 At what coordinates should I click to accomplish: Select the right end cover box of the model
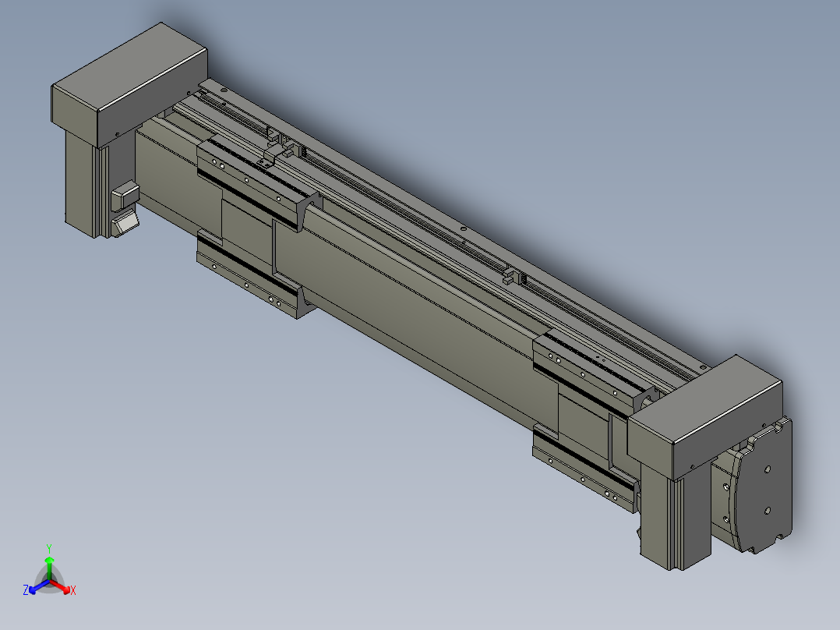[x=704, y=416]
